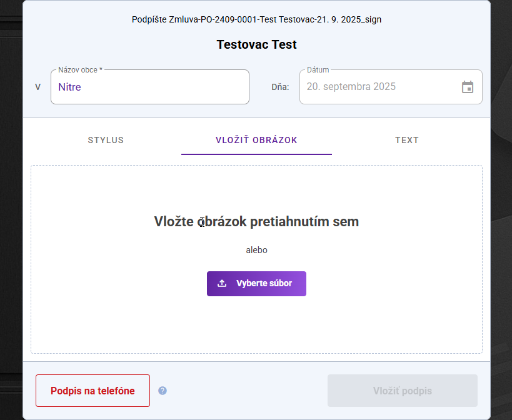Click the 'Testovac Test' signer name heading
The height and width of the screenshot is (420, 512).
[x=256, y=44]
